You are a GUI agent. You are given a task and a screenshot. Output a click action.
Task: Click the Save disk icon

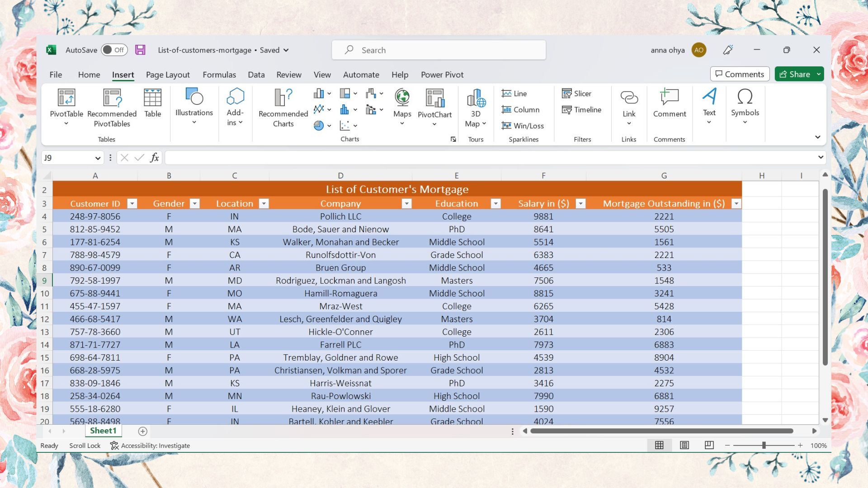click(x=140, y=50)
